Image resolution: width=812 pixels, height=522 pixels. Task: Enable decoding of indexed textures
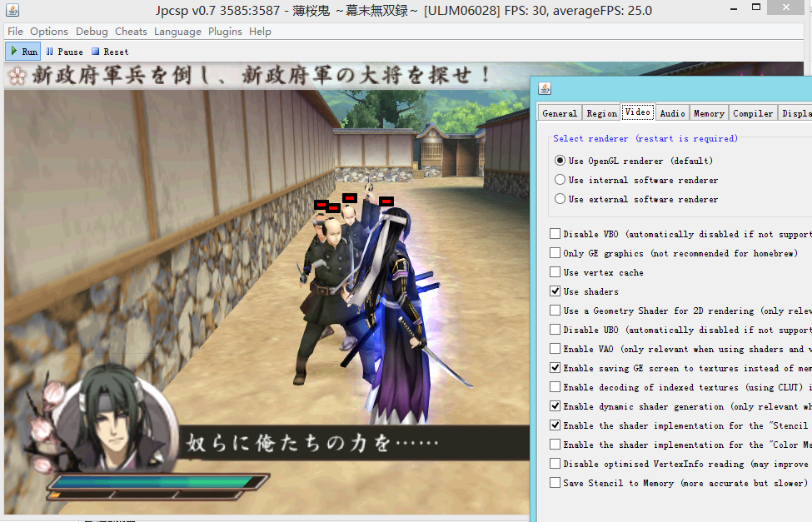(555, 387)
